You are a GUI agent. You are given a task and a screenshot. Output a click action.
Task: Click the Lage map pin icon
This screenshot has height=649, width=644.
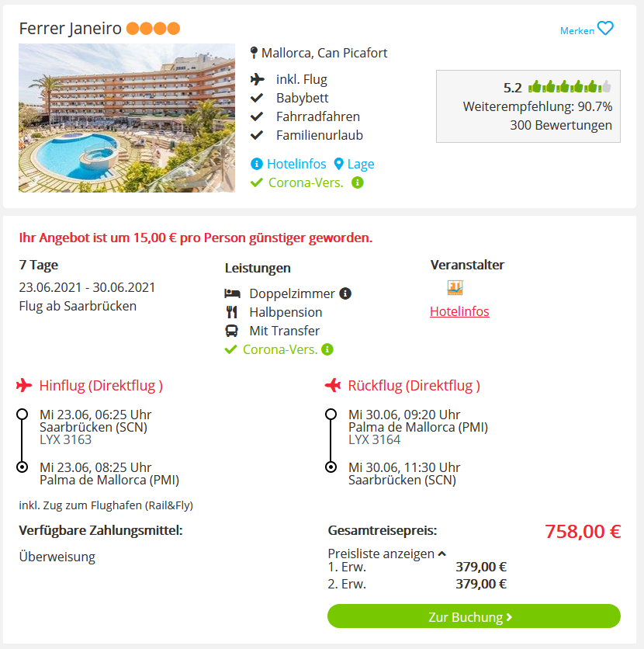click(338, 164)
